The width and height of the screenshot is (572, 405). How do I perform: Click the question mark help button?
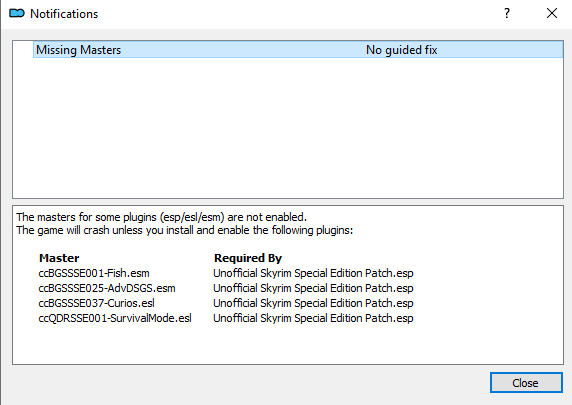coord(507,14)
